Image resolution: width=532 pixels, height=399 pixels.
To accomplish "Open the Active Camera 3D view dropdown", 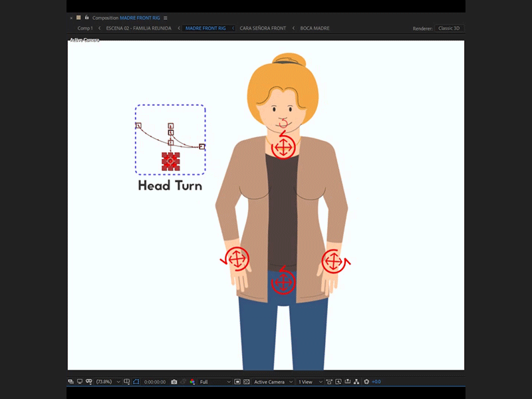I will click(273, 382).
